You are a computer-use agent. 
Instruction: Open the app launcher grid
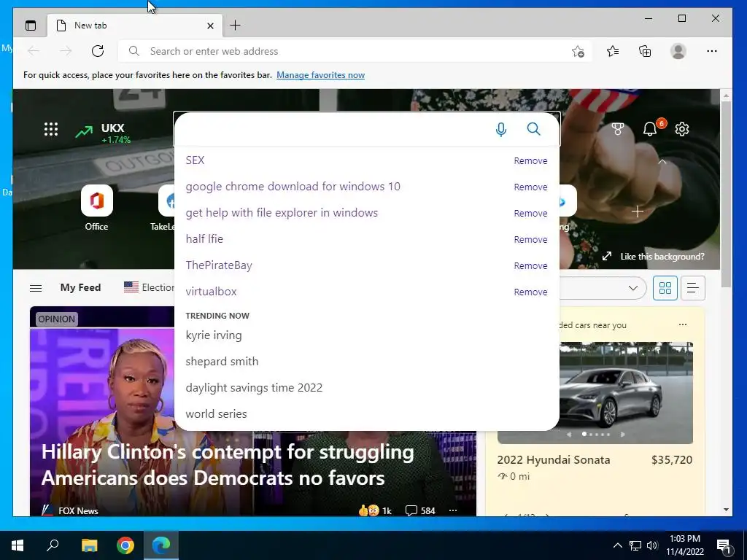tap(51, 129)
